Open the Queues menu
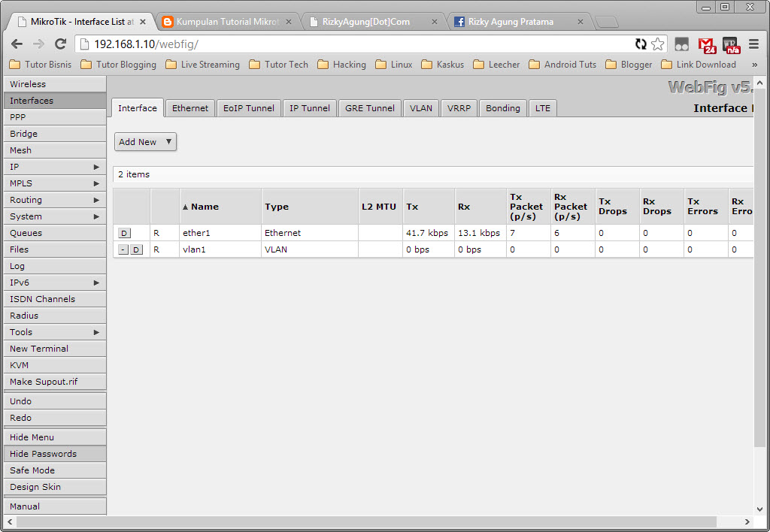Screen dimensions: 770x532 (x=55, y=233)
